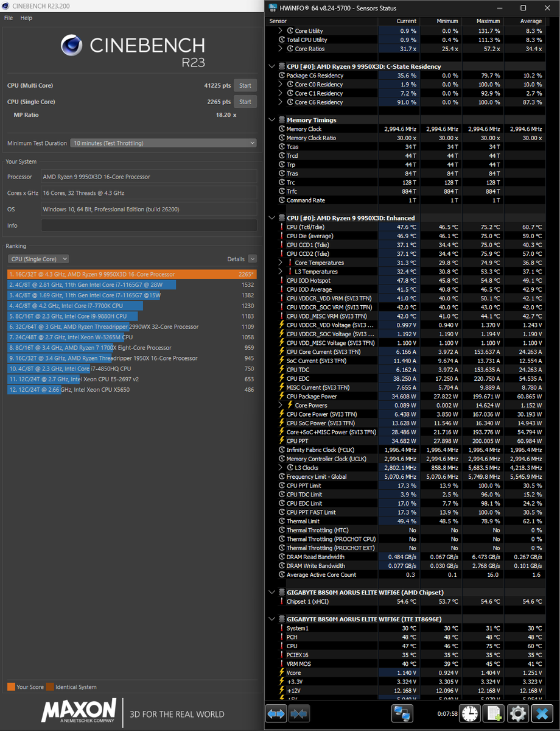Click thermometer icon on CPU (Tctl/Tdie) row

(x=281, y=227)
